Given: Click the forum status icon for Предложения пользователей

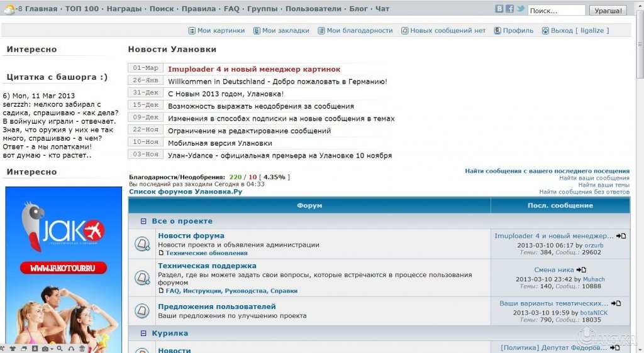Looking at the screenshot, I should pos(142,311).
